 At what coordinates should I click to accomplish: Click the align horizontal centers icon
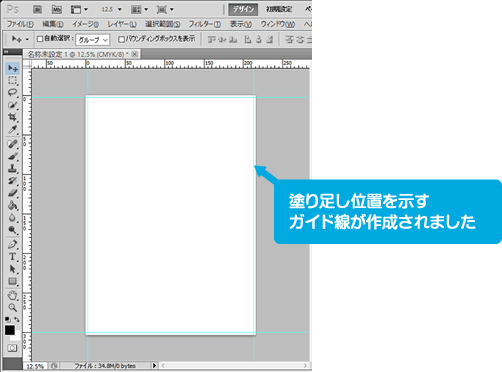point(259,40)
